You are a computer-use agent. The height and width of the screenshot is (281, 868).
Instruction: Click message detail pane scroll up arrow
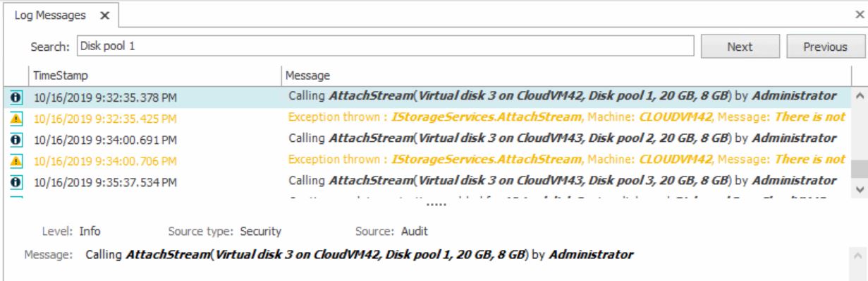point(858,252)
